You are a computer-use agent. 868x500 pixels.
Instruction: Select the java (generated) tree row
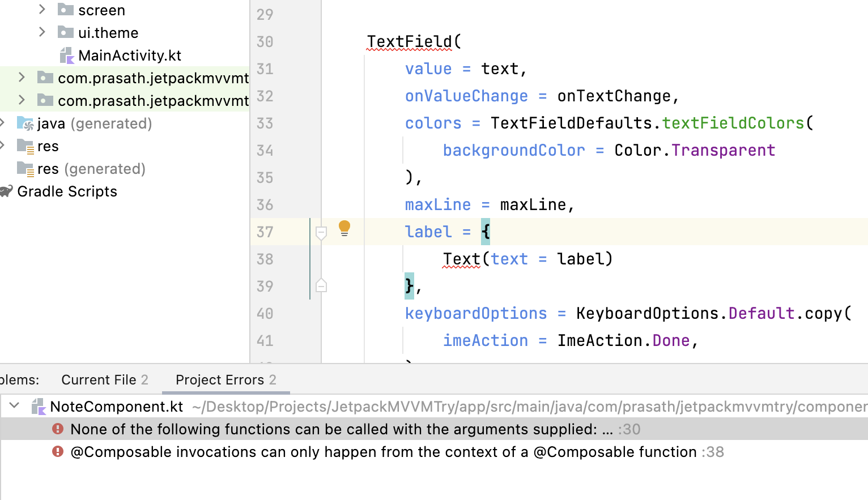click(95, 123)
